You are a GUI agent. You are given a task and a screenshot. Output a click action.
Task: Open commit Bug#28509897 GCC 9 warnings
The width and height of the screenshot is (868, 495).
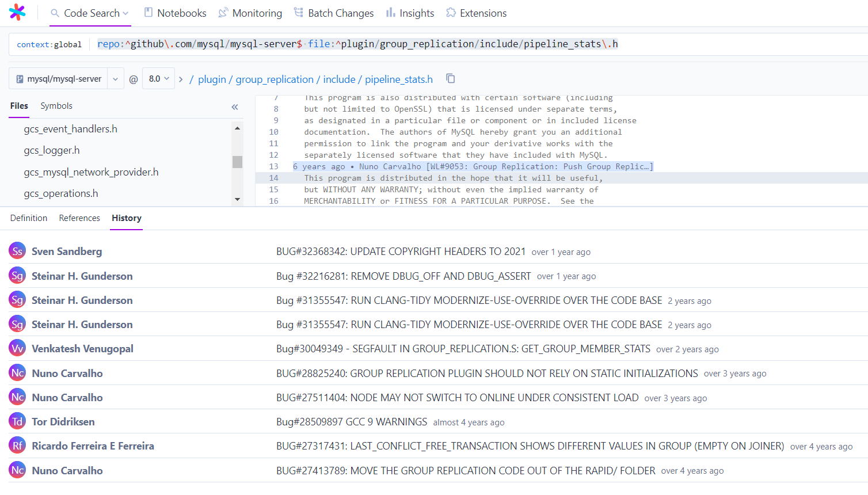tap(352, 422)
